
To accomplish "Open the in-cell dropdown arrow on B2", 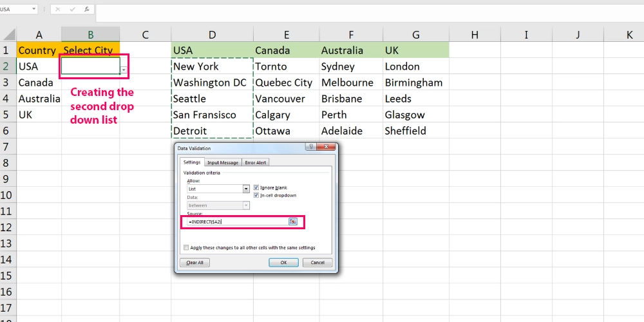I will pos(124,69).
